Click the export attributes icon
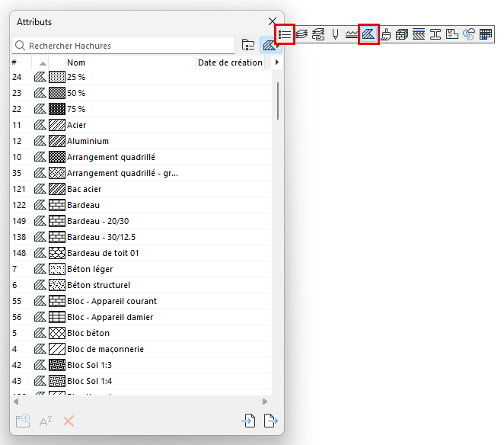Image resolution: width=504 pixels, height=445 pixels. (x=270, y=421)
